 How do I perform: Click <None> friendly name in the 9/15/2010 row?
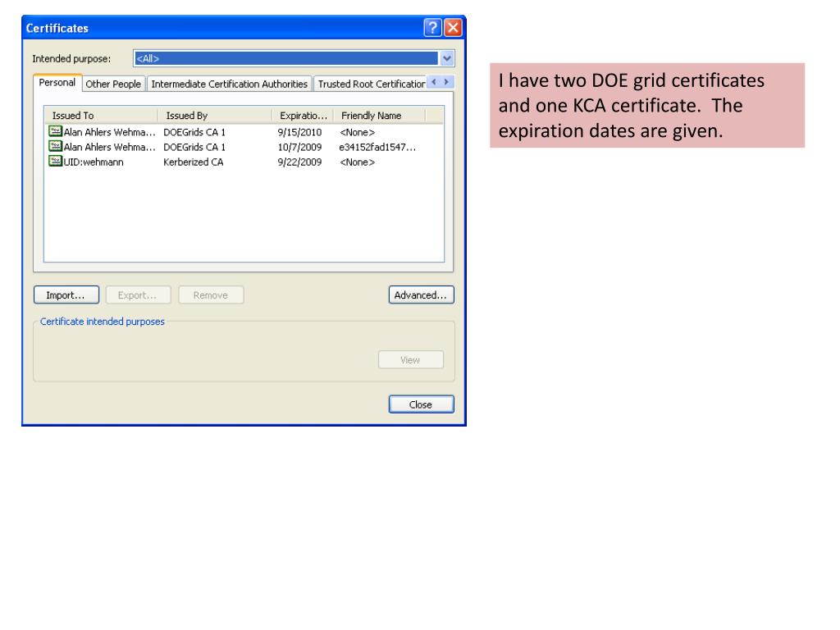pyautogui.click(x=358, y=132)
